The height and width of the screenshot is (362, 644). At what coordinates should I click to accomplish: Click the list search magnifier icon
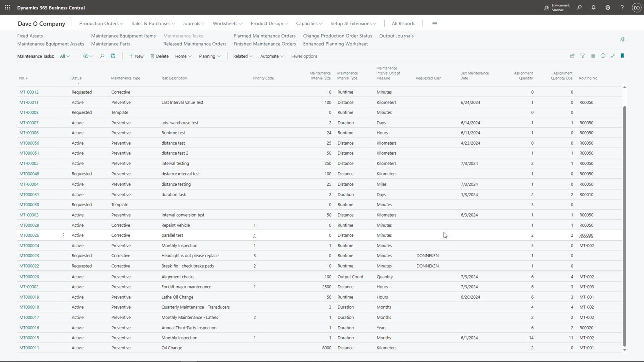[x=102, y=56]
